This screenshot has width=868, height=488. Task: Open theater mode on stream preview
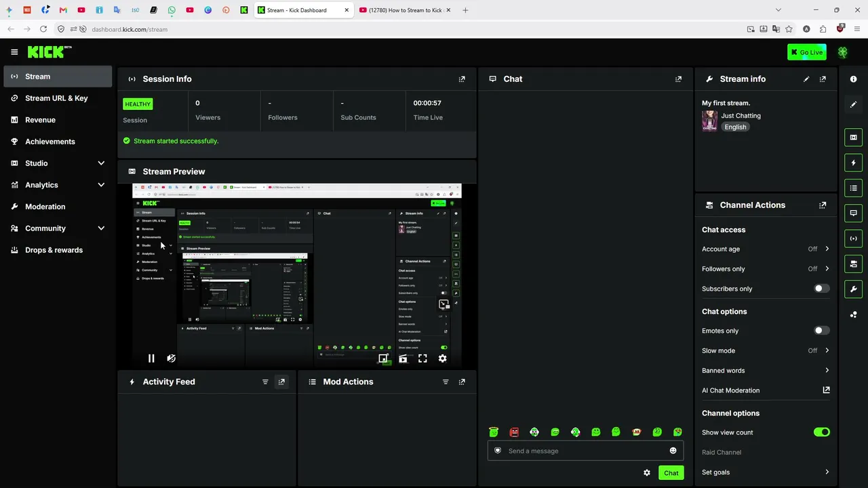[403, 359]
